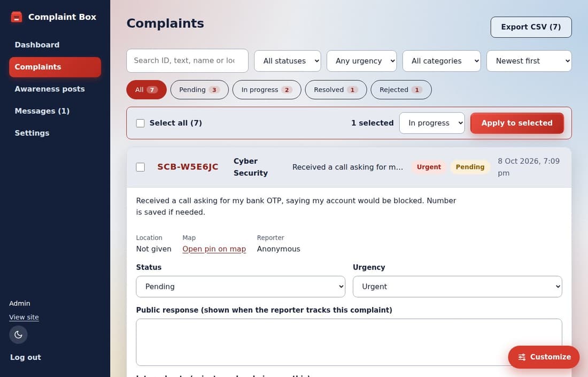Open the complaint Status Pending dropdown
Image resolution: width=588 pixels, height=377 pixels.
tap(241, 287)
